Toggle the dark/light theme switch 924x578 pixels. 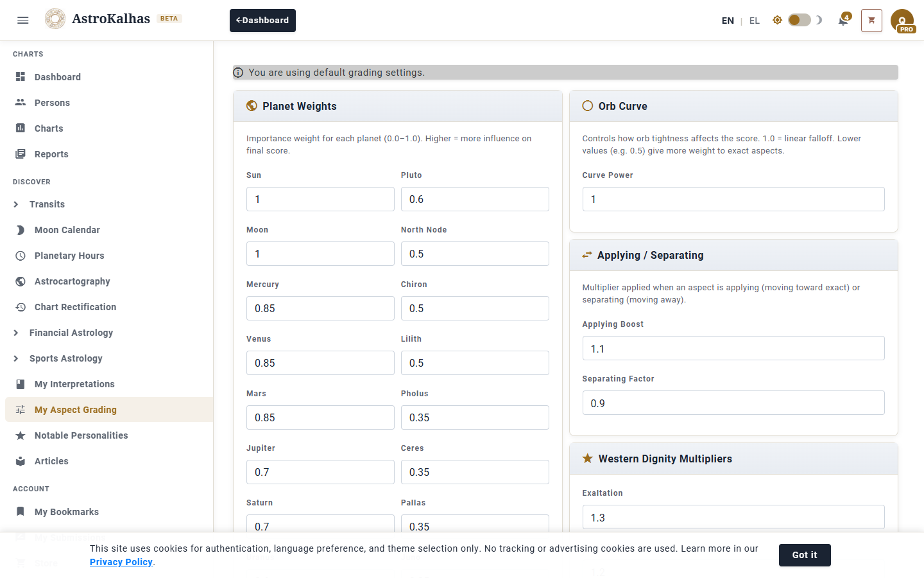tap(799, 21)
